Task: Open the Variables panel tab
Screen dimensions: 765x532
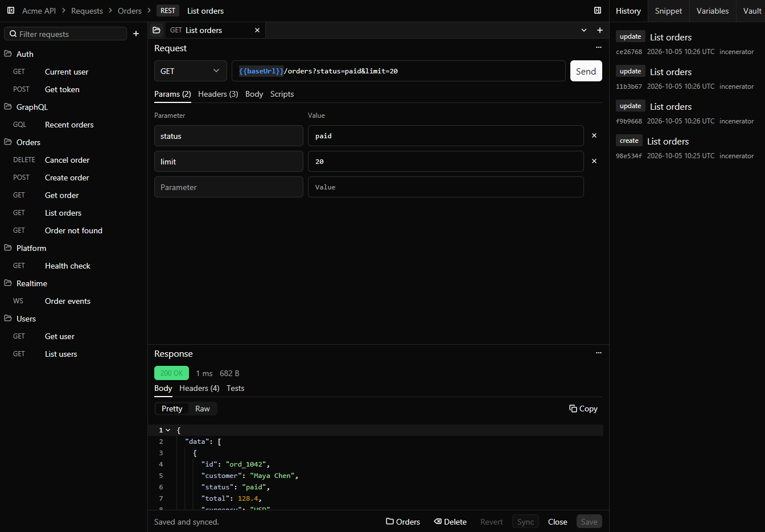Action: 713,11
